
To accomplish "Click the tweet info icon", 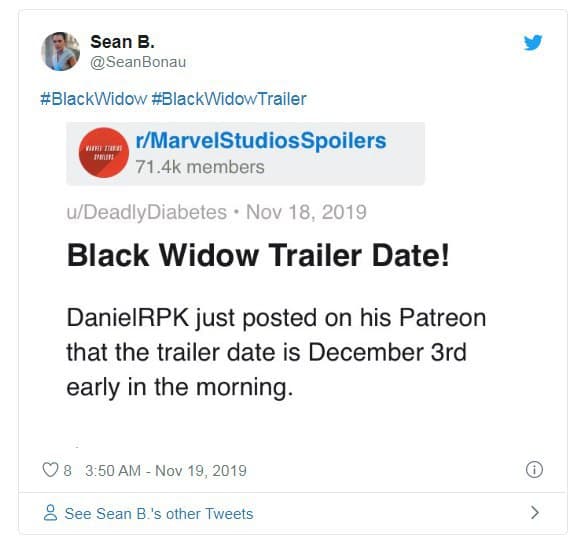I will pos(534,469).
